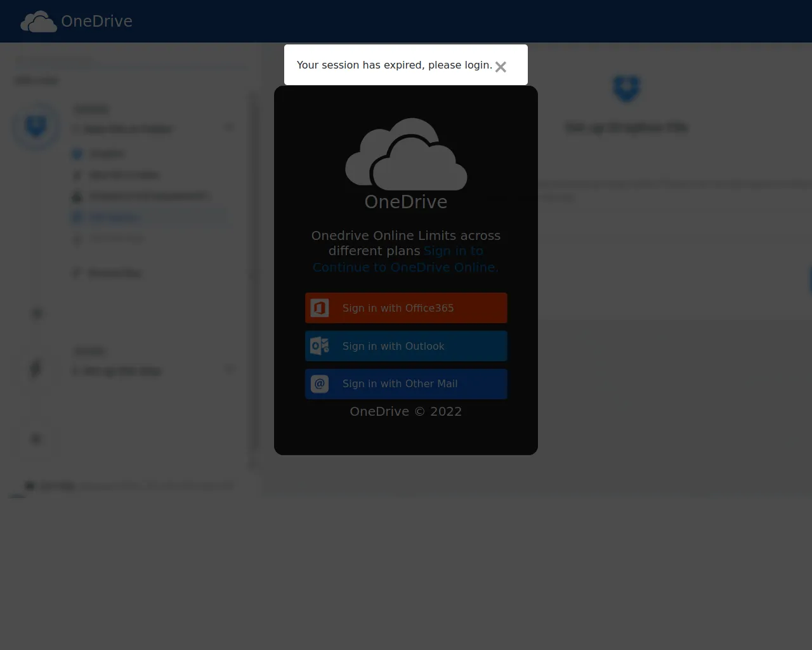Click the OneDrive cloud logo in header
This screenshot has width=812, height=650.
tap(38, 22)
